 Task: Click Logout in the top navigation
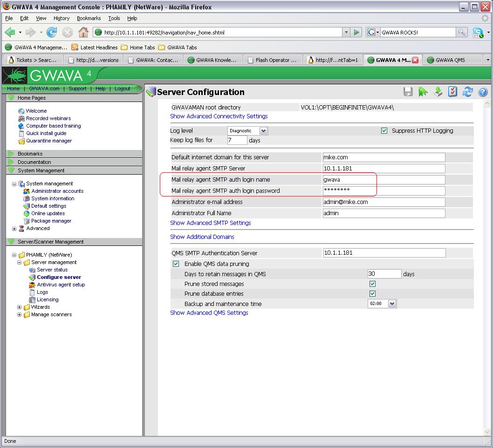pyautogui.click(x=122, y=88)
